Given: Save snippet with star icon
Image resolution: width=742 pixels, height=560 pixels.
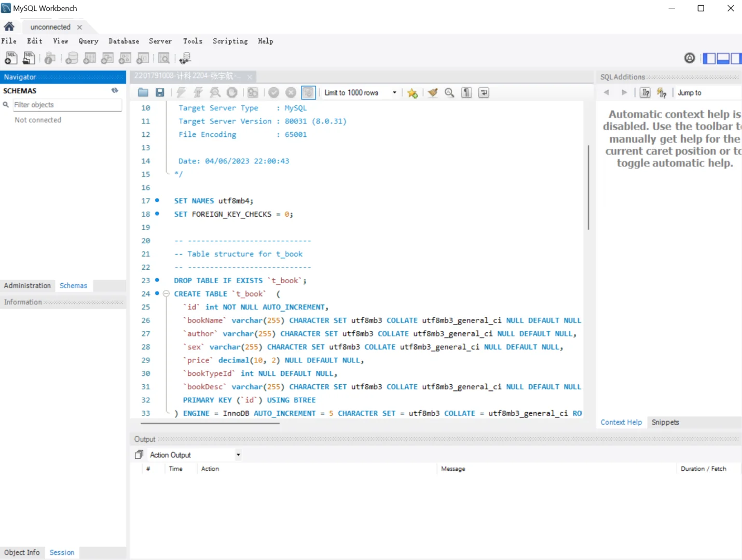Looking at the screenshot, I should (413, 93).
